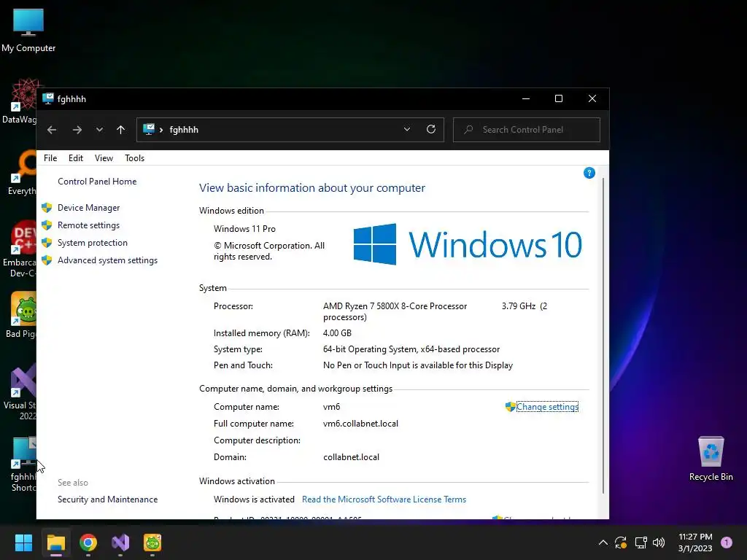Viewport: 747px width, 560px height.
Task: Click the Forward navigation arrow
Action: [x=77, y=130]
